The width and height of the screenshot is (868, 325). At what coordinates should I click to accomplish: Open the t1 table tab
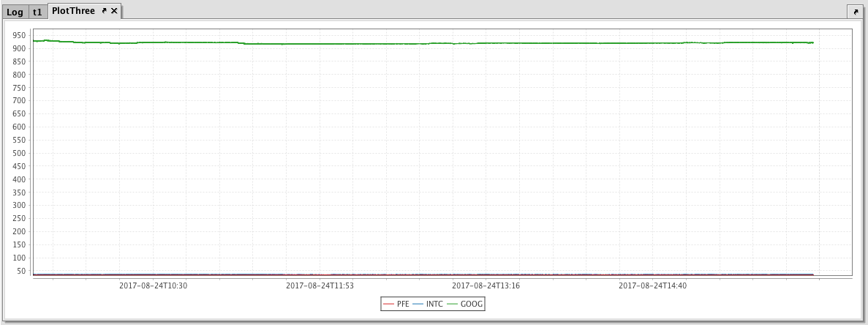37,12
